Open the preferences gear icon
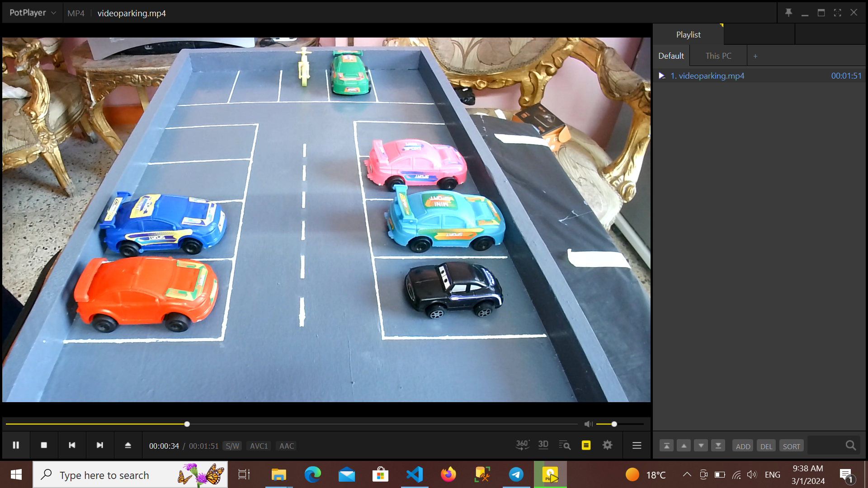The image size is (868, 488). [608, 445]
